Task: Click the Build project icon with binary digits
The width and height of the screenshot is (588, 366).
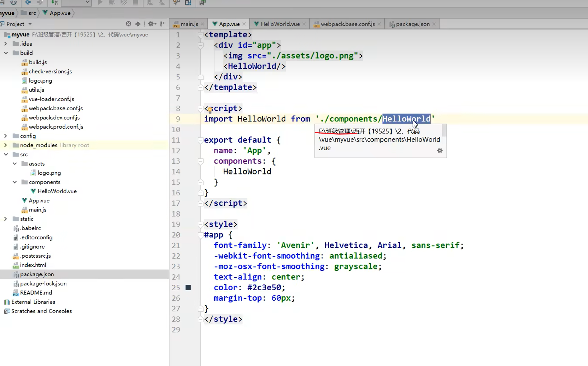Action: click(x=54, y=3)
